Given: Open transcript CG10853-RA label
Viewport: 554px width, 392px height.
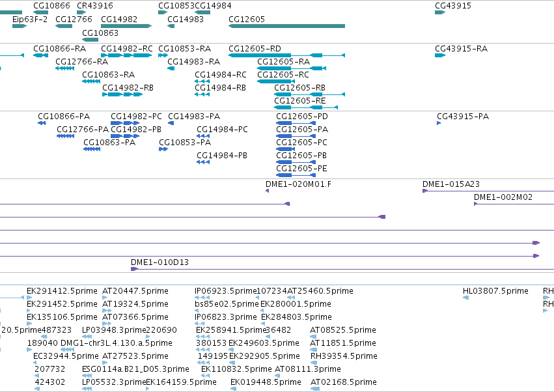Looking at the screenshot, I should tap(184, 48).
